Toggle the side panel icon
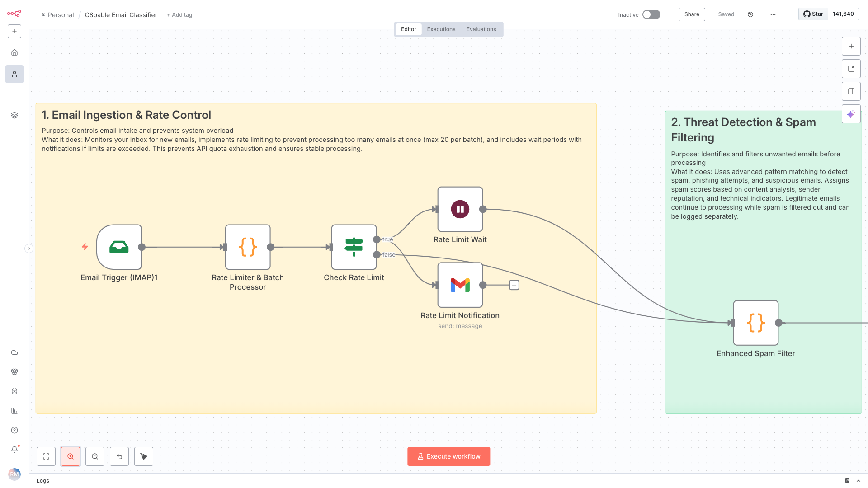This screenshot has height=488, width=868. [x=851, y=91]
